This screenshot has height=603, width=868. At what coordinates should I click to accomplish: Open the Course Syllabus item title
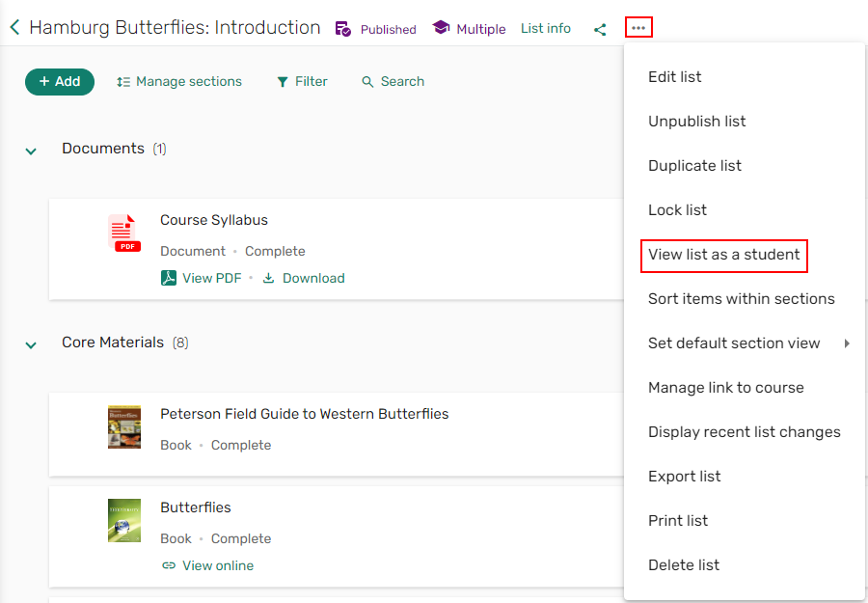[214, 220]
